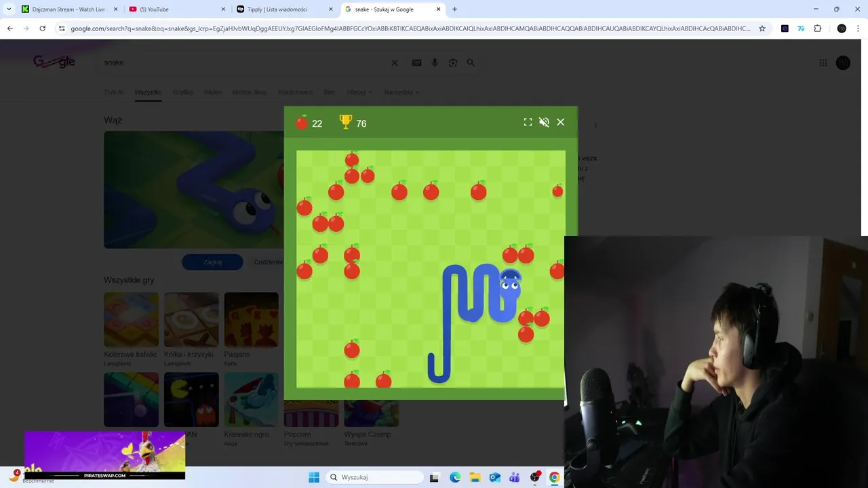Open the Google account avatar
This screenshot has width=868, height=488.
tap(843, 62)
